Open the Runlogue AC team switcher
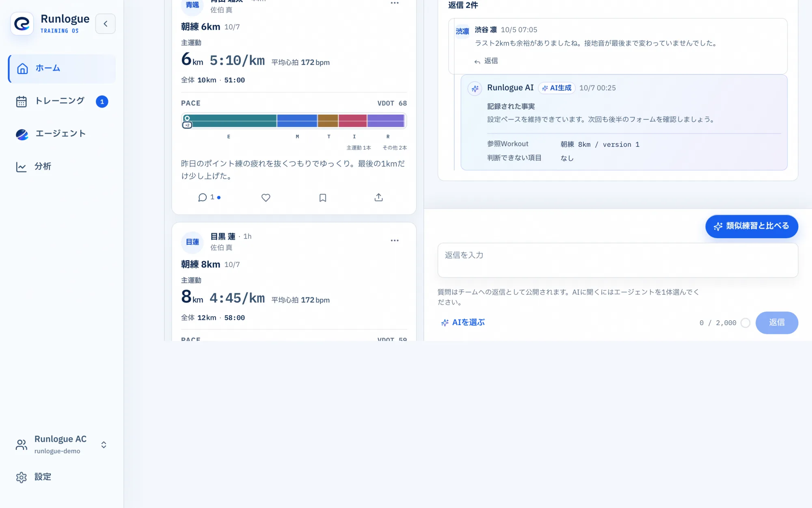 (62, 445)
